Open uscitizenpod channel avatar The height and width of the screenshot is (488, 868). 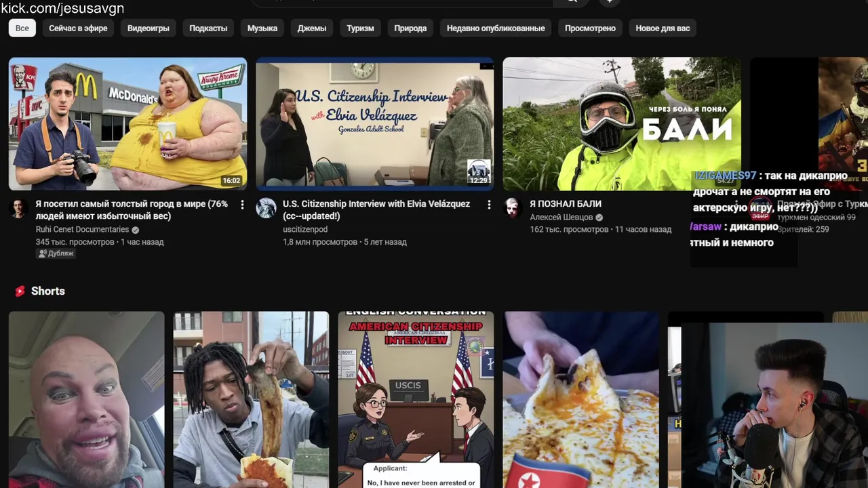pyautogui.click(x=266, y=208)
